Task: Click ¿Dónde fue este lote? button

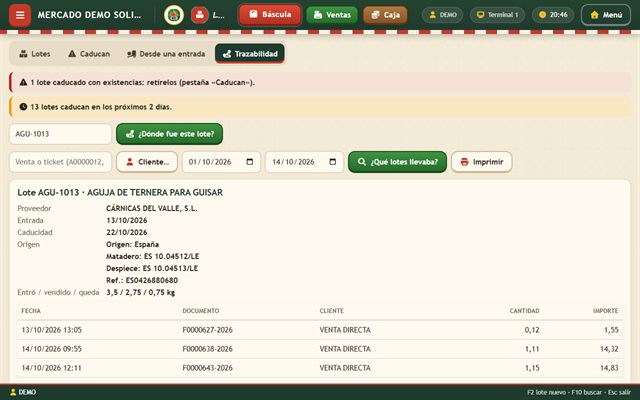Action: click(x=169, y=134)
